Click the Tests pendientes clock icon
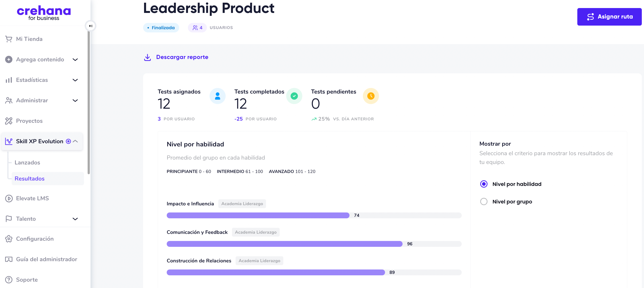644x288 pixels. click(x=371, y=96)
